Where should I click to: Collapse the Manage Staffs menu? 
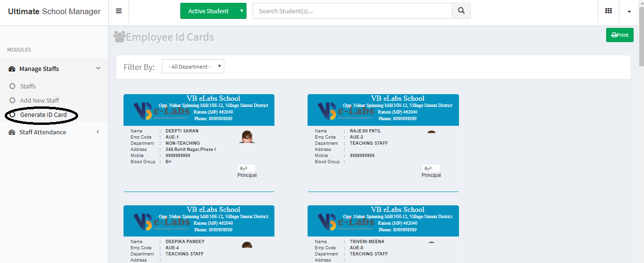[x=98, y=69]
